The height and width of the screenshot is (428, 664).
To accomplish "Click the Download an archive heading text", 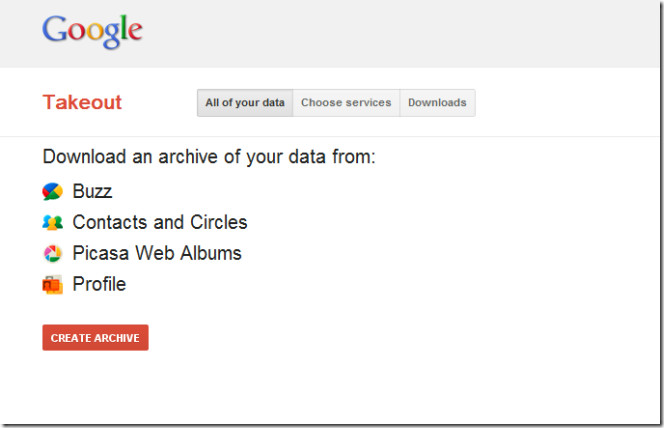I will pyautogui.click(x=209, y=157).
